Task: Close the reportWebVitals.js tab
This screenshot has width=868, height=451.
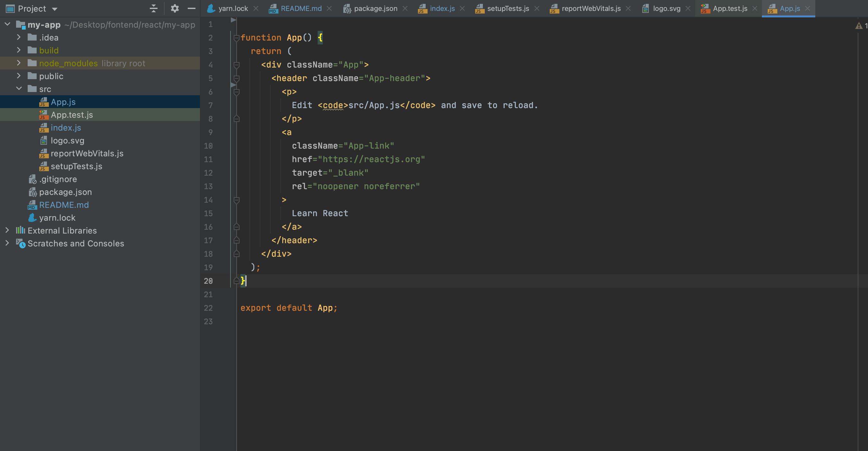Action: point(628,8)
